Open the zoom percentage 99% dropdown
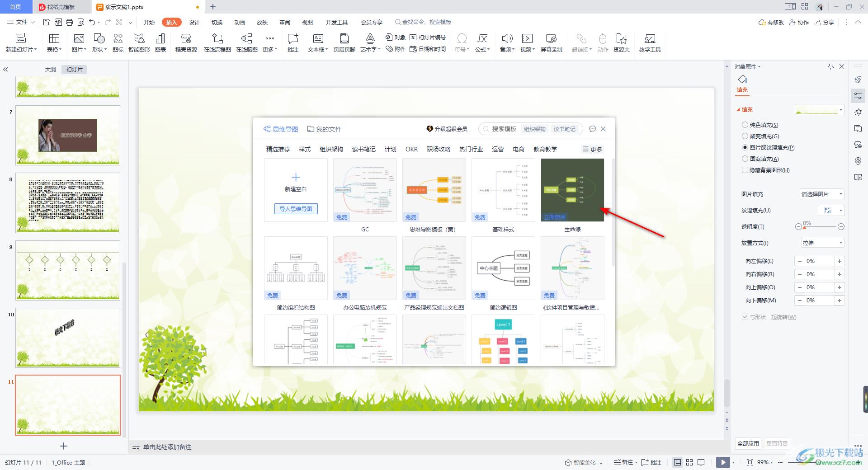Image resolution: width=868 pixels, height=470 pixels. click(766, 462)
